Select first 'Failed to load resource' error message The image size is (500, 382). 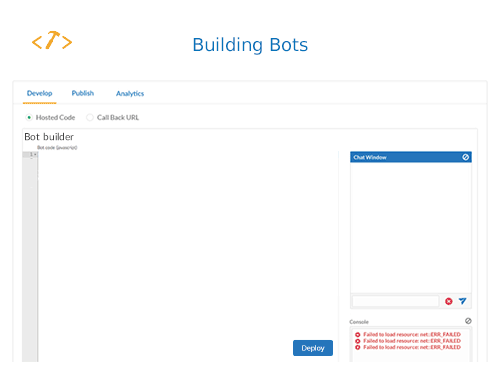412,334
